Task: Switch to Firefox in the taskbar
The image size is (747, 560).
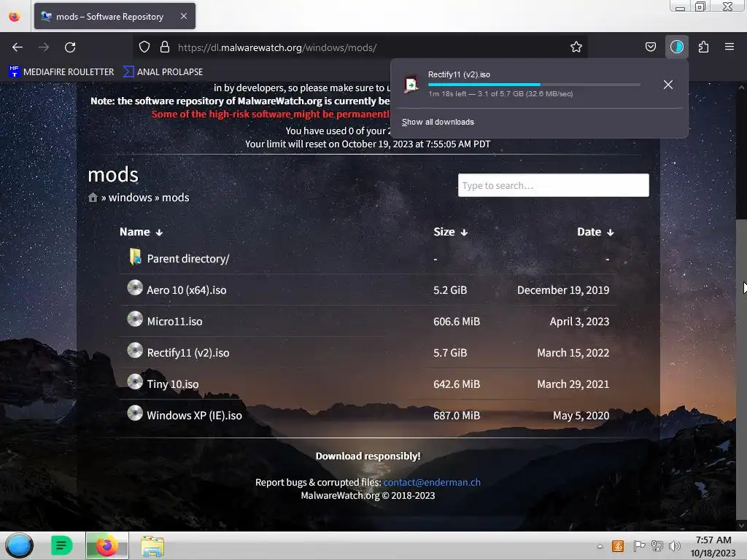Action: [x=107, y=545]
